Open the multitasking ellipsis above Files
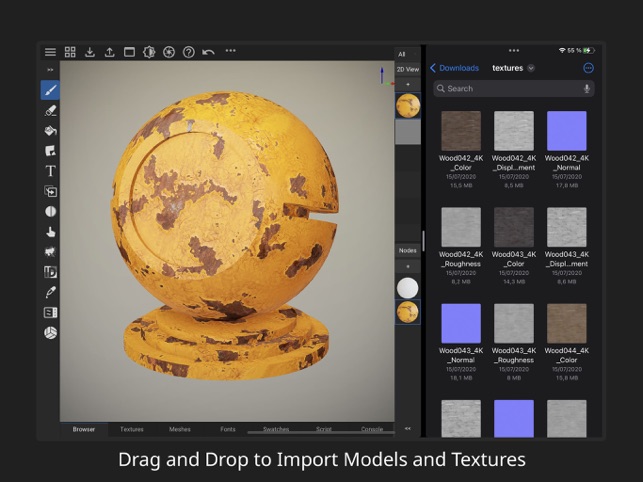Screen dimensions: 643x482 pos(514,50)
